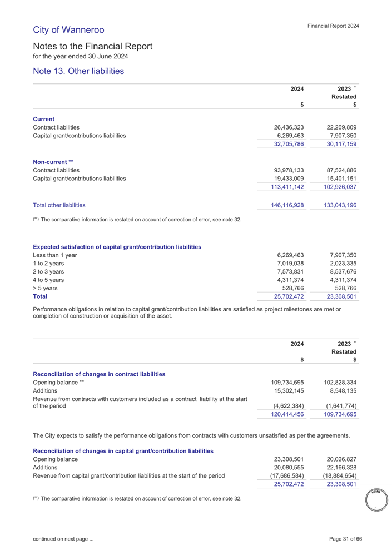Select the 'Less than 1 year' row label
The width and height of the screenshot is (392, 555).
(x=54, y=255)
